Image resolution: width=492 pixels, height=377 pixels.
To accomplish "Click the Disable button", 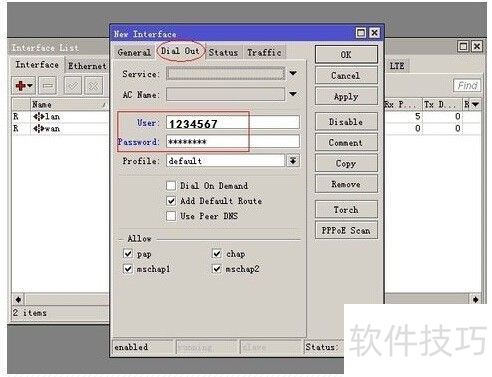I will pyautogui.click(x=346, y=122).
